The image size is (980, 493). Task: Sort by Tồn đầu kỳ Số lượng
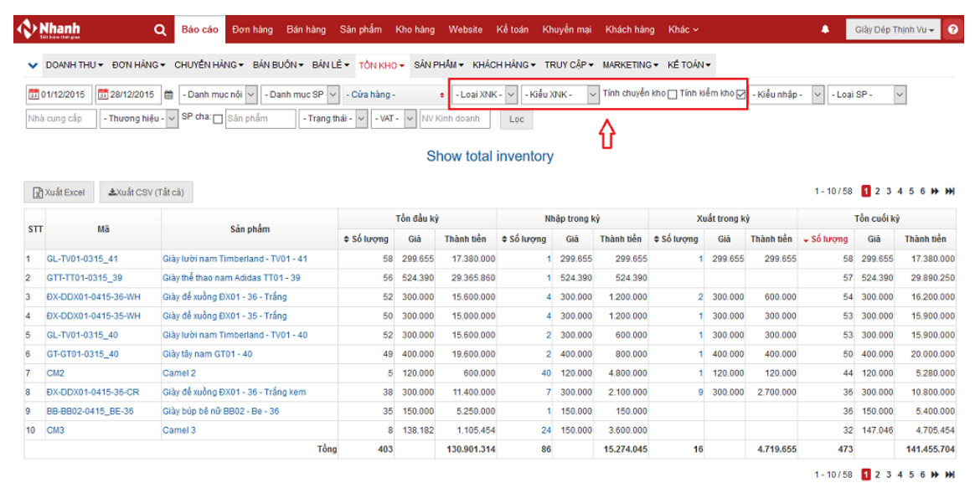tap(366, 239)
